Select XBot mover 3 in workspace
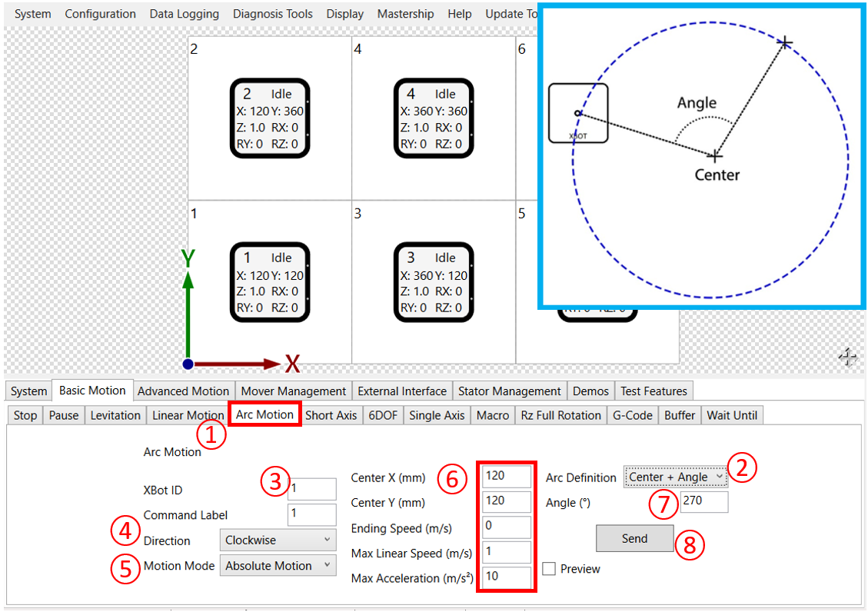 pyautogui.click(x=434, y=282)
